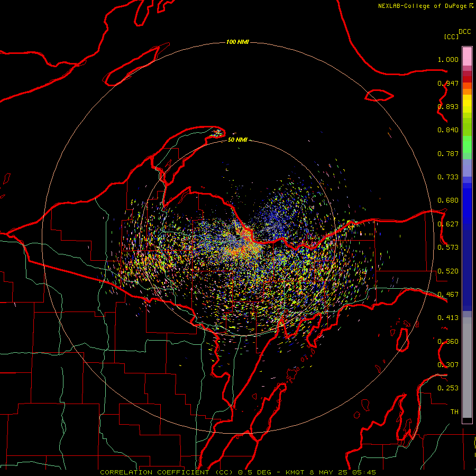Click the 0.787 value on the color scale
Image resolution: width=476 pixels, height=476 pixels.
point(448,153)
